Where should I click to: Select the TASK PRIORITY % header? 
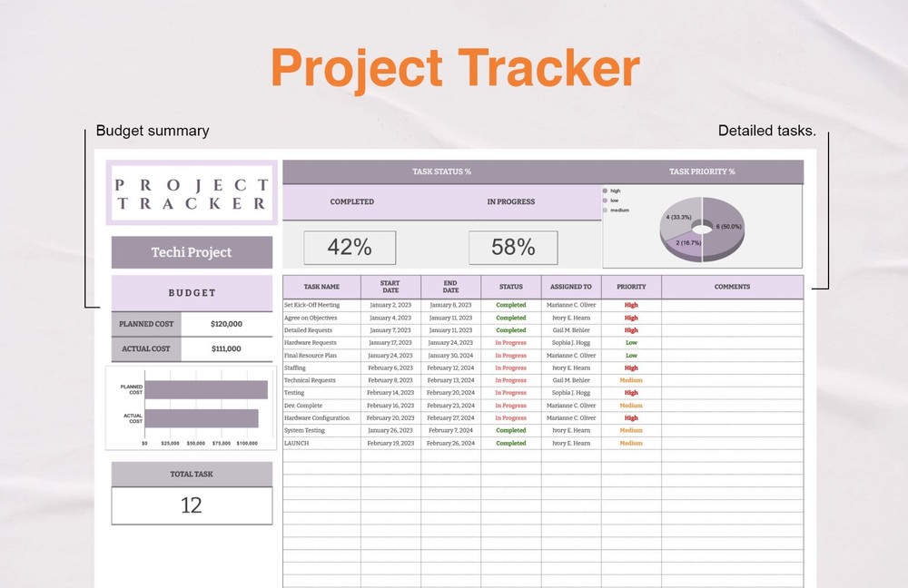pos(702,171)
